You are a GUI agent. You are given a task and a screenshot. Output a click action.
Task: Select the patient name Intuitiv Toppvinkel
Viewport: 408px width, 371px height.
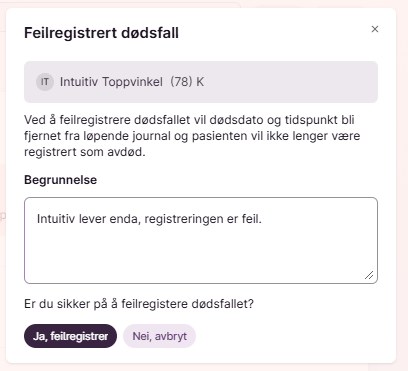tap(111, 82)
